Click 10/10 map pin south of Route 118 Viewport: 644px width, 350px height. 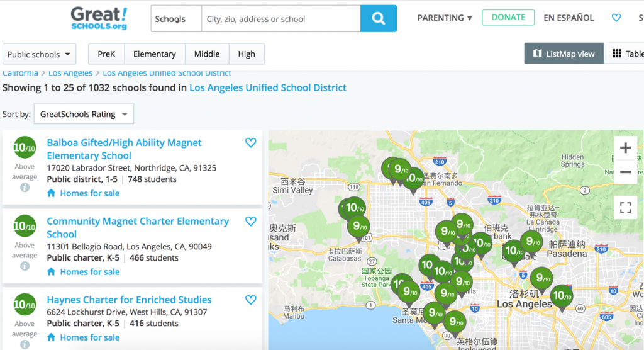[x=353, y=208]
